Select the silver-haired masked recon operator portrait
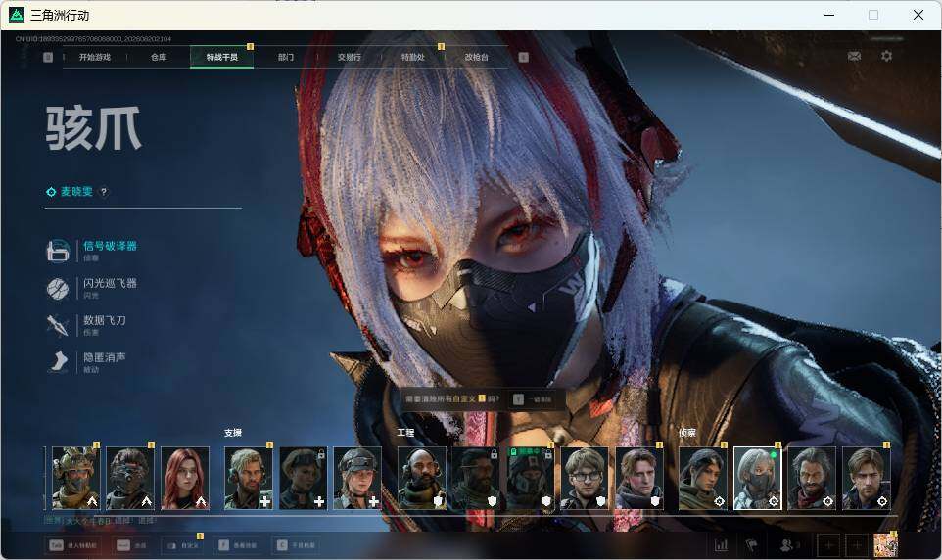 [x=758, y=478]
